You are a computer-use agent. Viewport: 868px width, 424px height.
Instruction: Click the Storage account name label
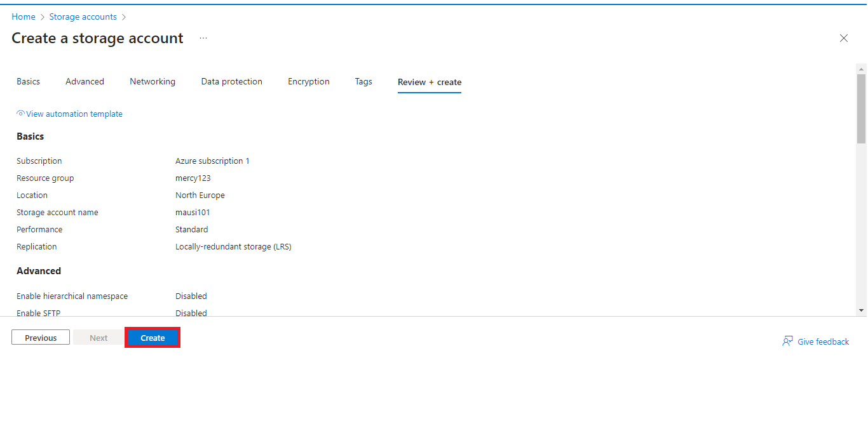pyautogui.click(x=57, y=213)
